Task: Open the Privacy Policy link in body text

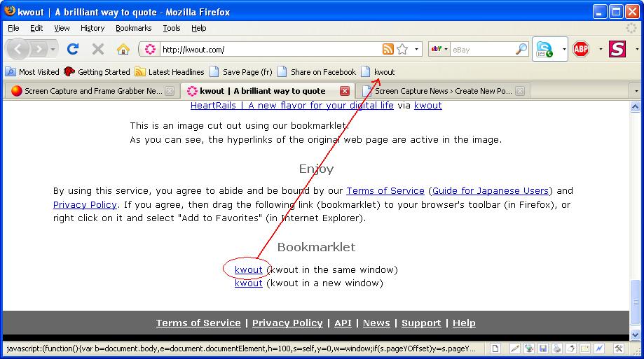Action: [85, 205]
